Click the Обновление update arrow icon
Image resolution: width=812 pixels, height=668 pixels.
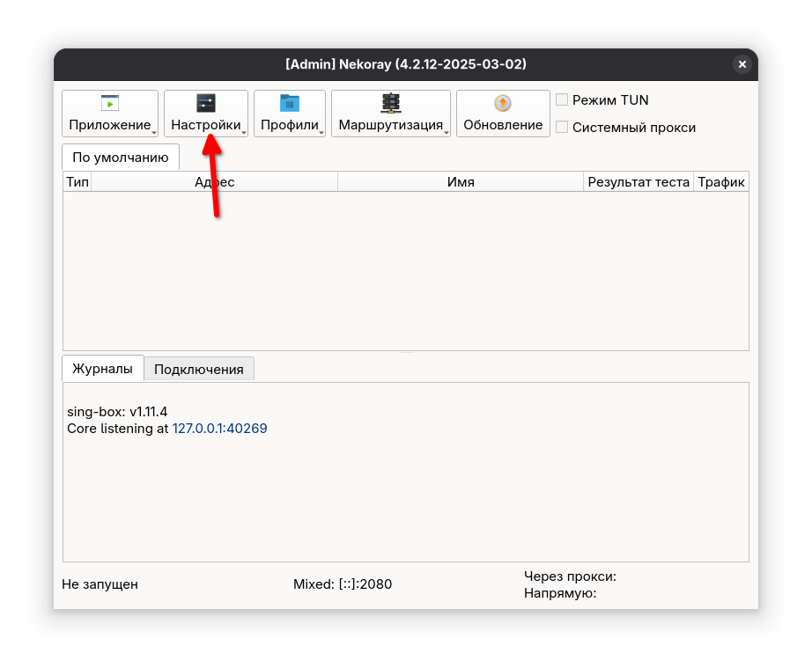tap(503, 103)
